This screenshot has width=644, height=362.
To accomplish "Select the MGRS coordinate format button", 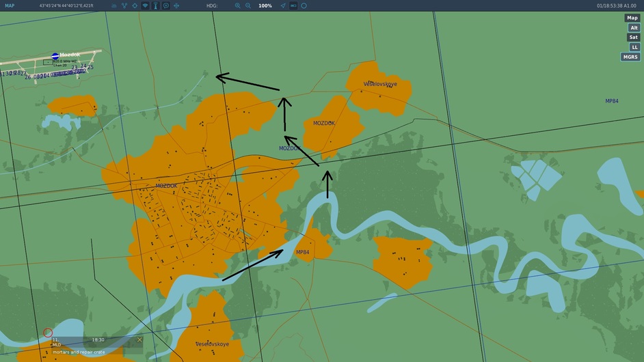I will point(630,57).
